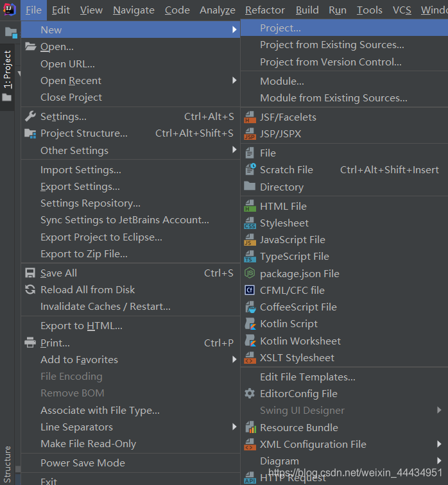Viewport: 448px width, 485px height.
Task: Open the Edit menu
Action: 60,10
